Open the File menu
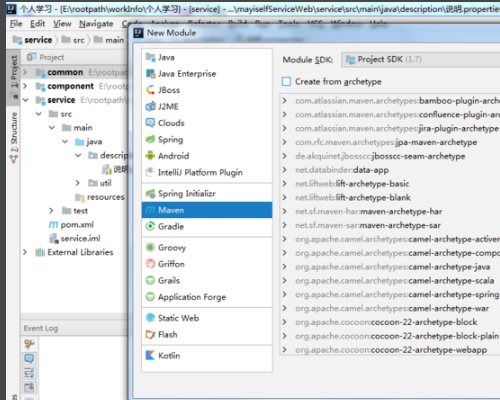This screenshot has height=400, width=500. (16, 24)
